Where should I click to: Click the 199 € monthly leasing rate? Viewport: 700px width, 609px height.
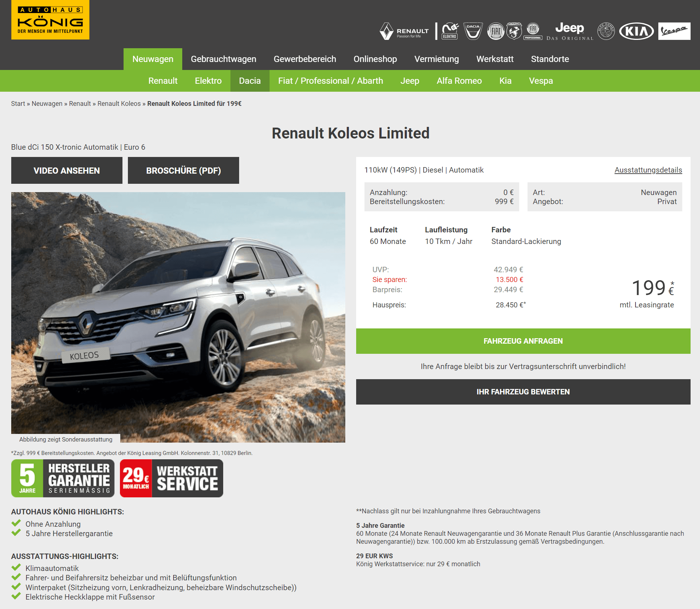(653, 288)
